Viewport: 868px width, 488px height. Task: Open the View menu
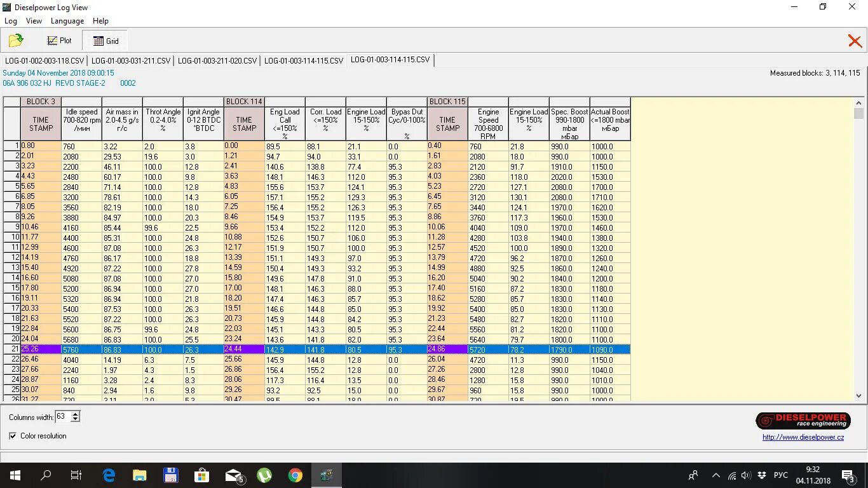pos(34,21)
